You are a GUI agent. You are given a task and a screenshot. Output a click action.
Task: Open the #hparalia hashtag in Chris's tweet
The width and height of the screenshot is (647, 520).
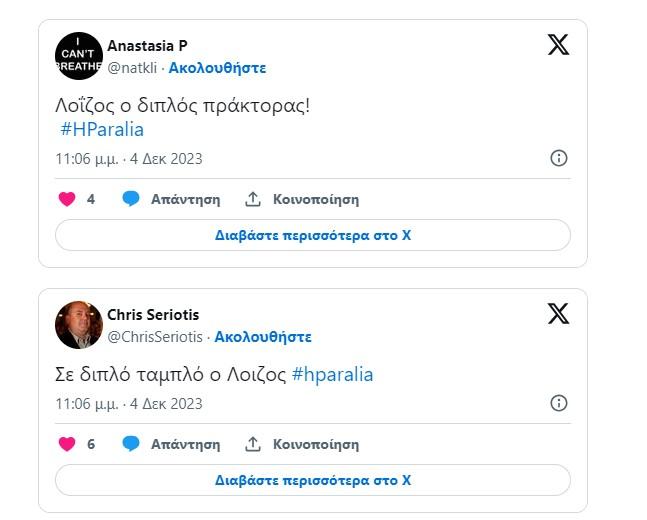tap(333, 375)
